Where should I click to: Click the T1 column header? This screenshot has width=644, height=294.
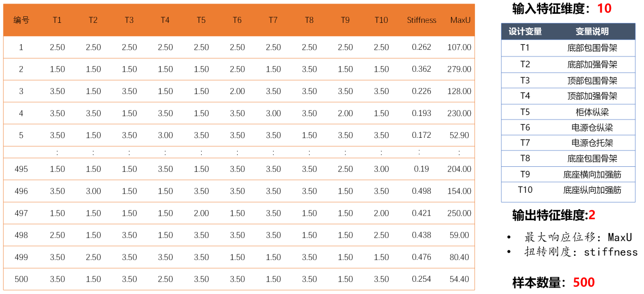coord(57,20)
